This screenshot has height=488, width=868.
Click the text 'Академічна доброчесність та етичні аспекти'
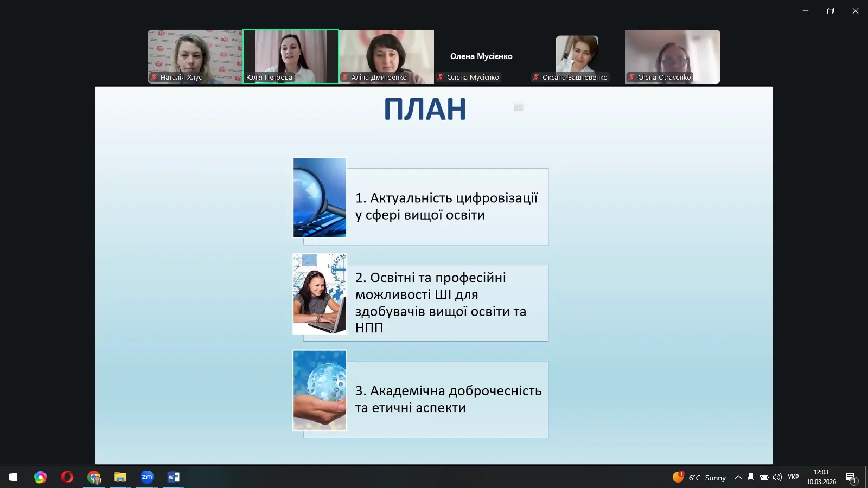448,399
